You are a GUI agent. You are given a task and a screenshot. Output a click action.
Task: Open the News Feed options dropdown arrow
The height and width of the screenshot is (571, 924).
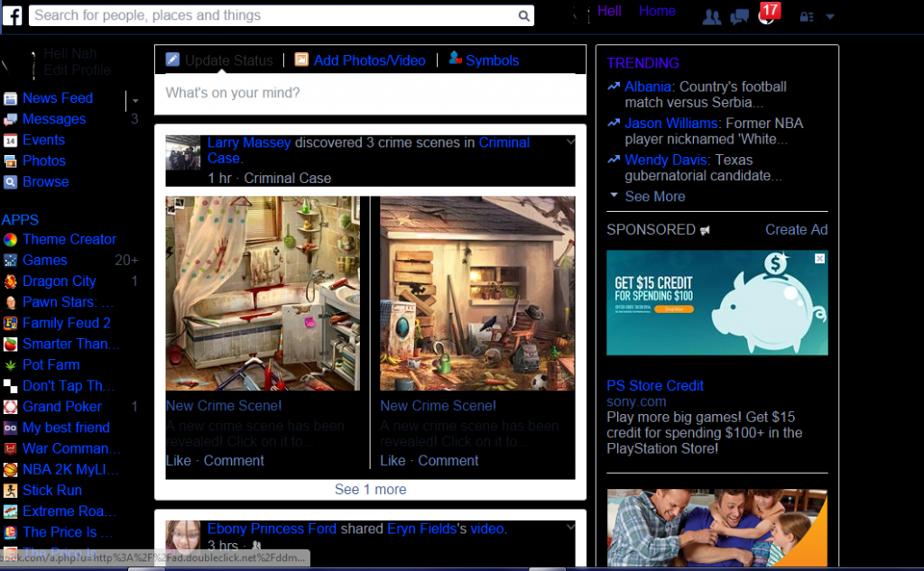135,101
